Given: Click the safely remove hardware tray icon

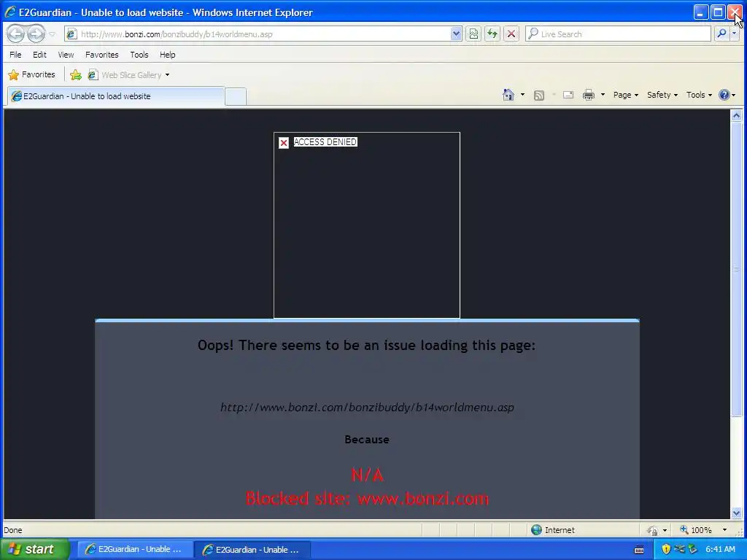Looking at the screenshot, I should click(x=693, y=549).
